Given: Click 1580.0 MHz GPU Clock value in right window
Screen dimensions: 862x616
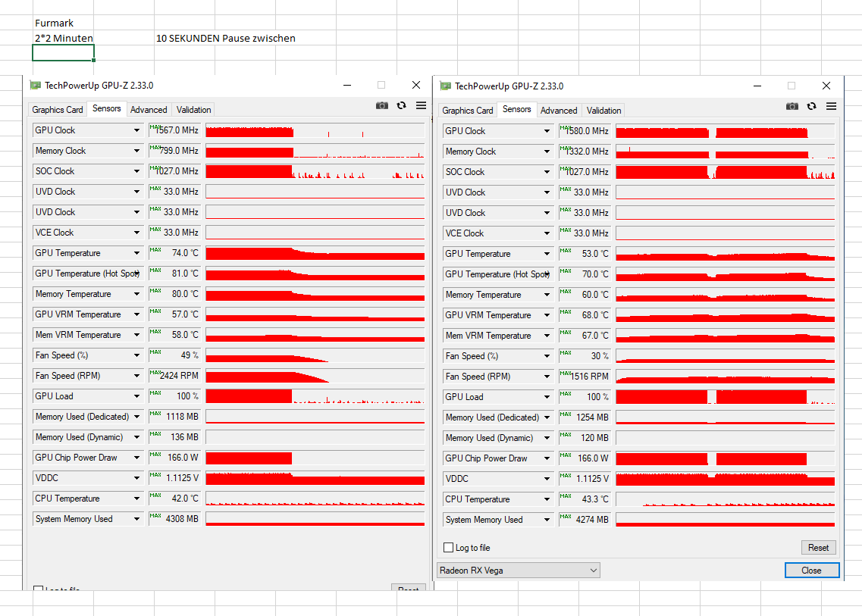Looking at the screenshot, I should click(x=585, y=131).
